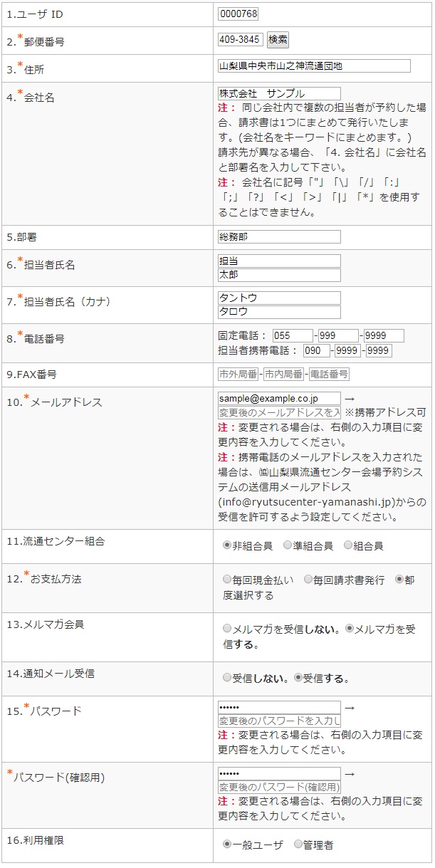
Task: Select the 準組合員 radio option
Action: [288, 545]
